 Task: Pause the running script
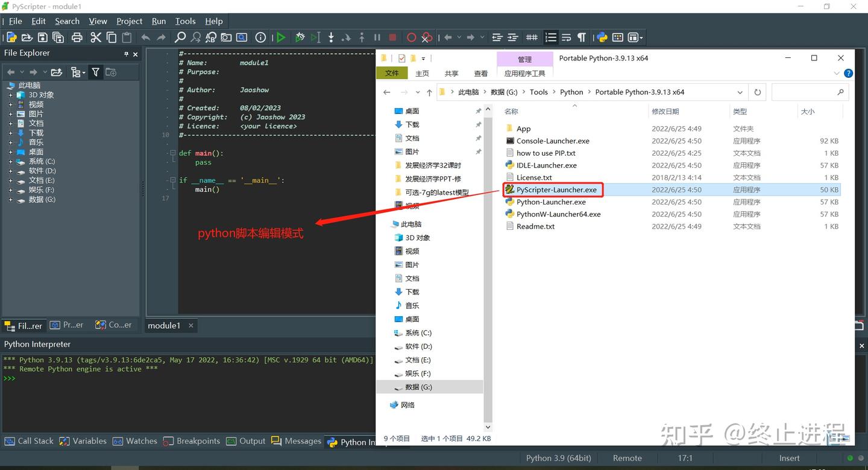pos(377,37)
